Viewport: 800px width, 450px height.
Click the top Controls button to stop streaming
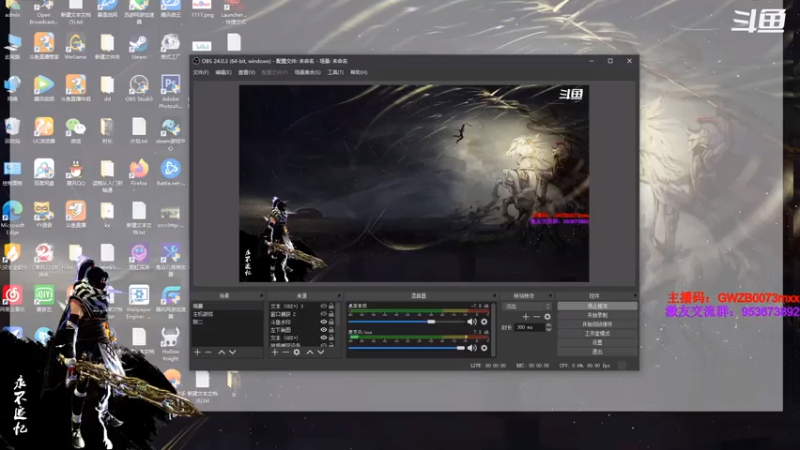tap(597, 306)
